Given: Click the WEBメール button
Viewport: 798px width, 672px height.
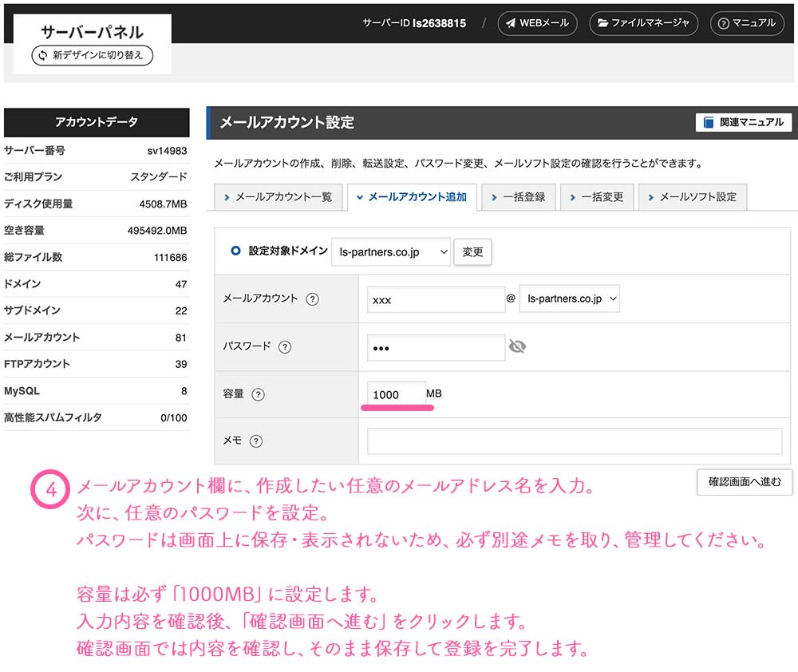Looking at the screenshot, I should click(538, 23).
